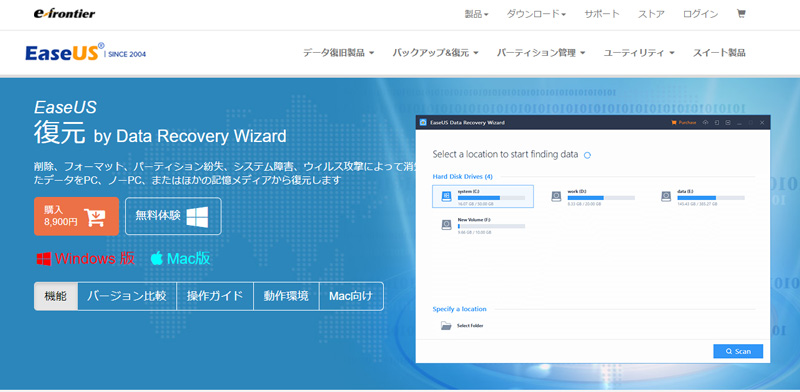800x392 pixels.
Task: Open the Mac向け tab
Action: coord(351,296)
